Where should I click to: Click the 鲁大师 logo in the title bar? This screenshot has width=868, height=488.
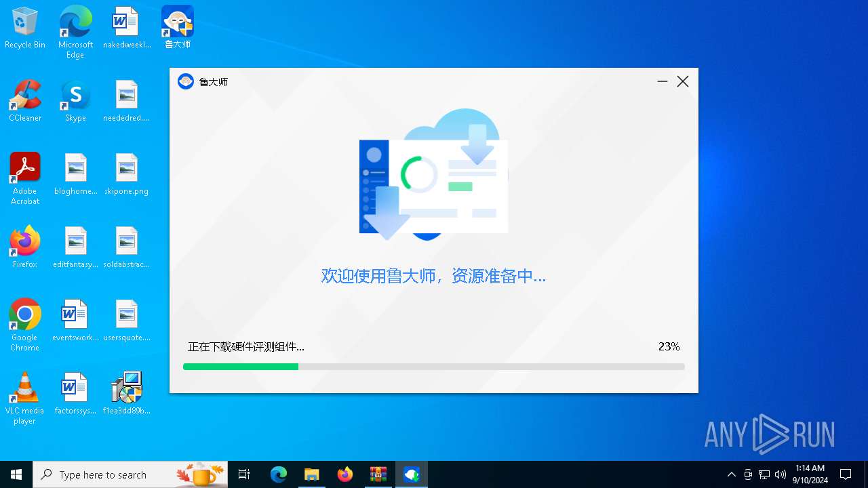point(186,81)
